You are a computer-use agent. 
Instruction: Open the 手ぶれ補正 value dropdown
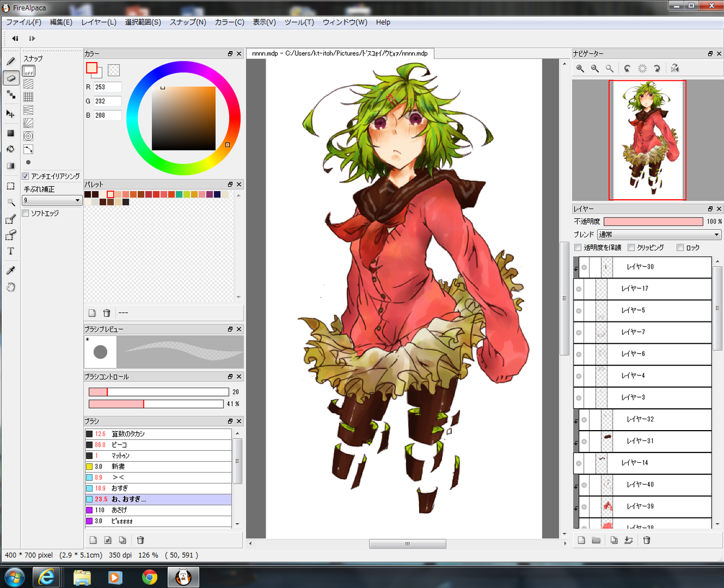pos(52,200)
